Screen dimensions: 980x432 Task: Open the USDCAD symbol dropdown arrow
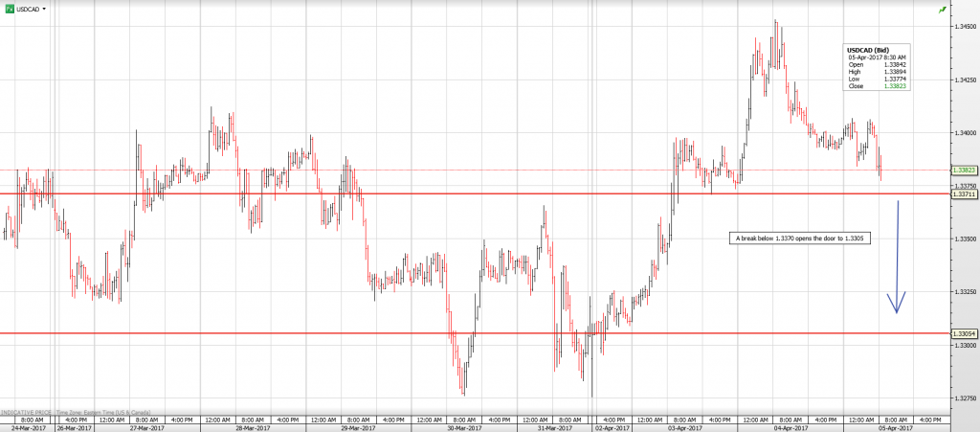[44, 8]
